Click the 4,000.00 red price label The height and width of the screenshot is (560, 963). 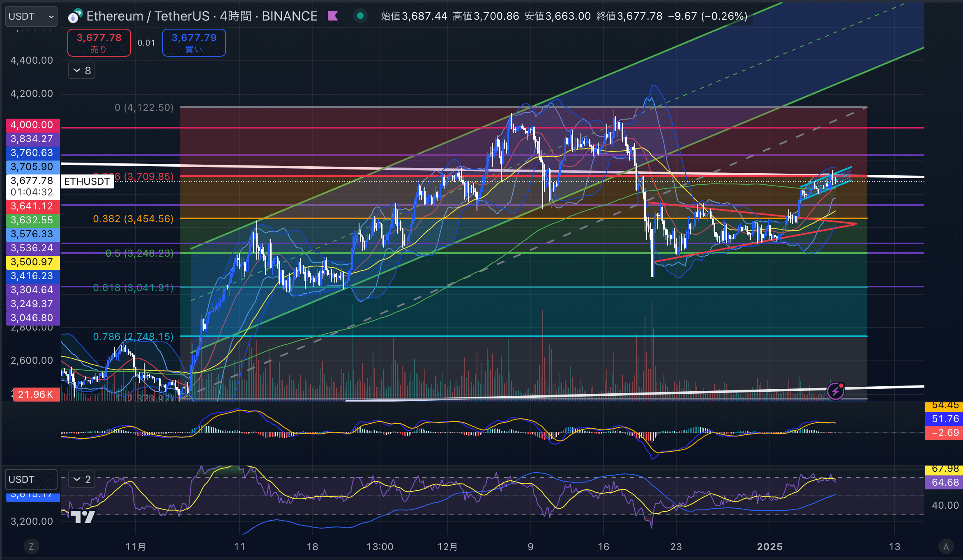(32, 125)
